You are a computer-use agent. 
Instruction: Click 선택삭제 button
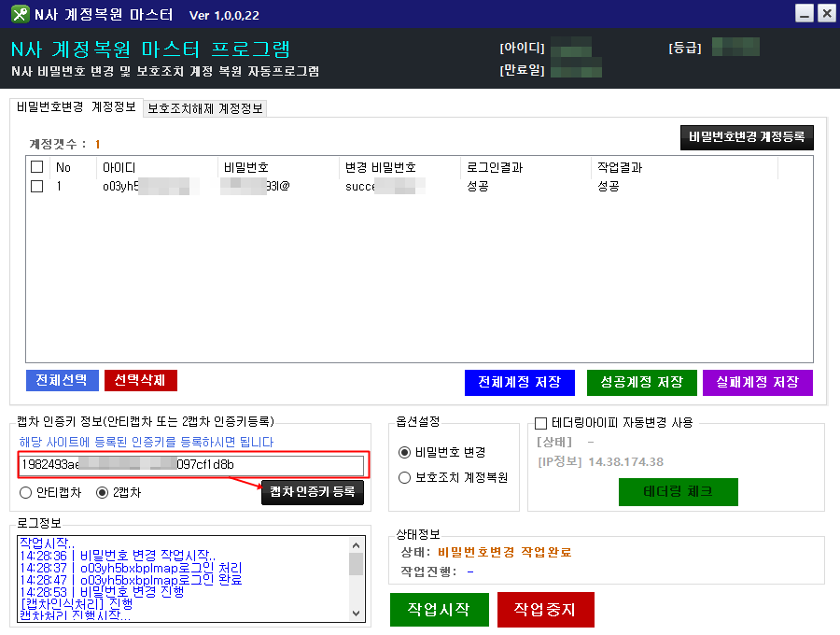point(140,380)
